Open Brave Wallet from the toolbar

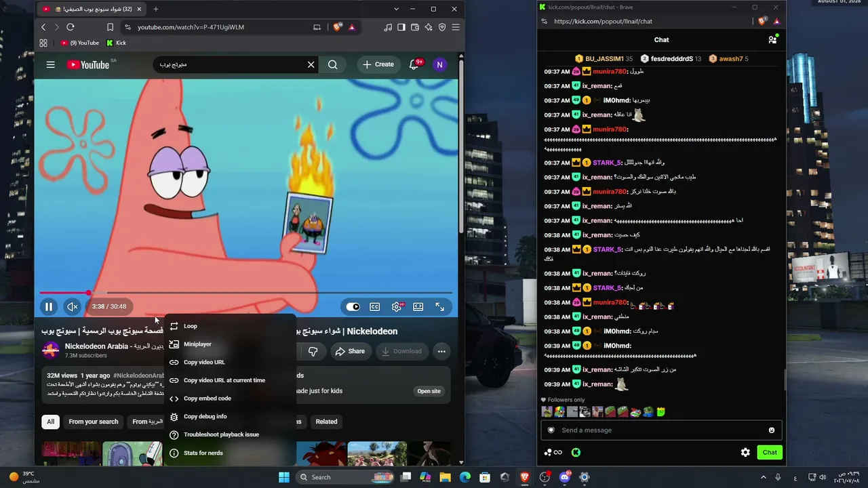(415, 27)
